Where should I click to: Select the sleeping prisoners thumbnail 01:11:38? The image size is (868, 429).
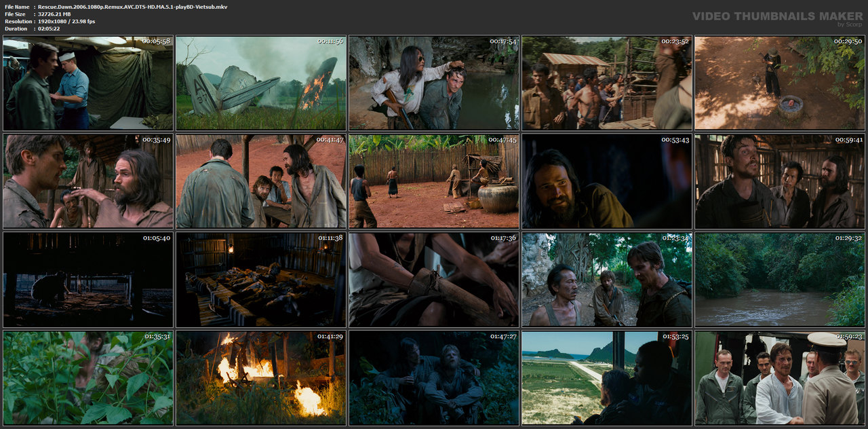click(261, 280)
